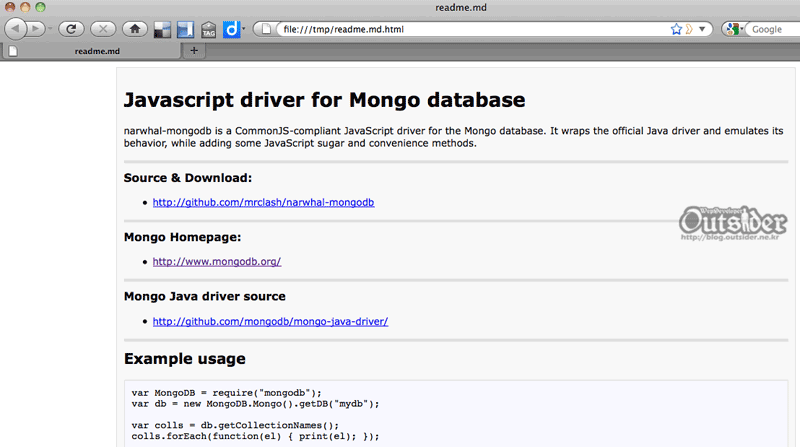800x447 pixels.
Task: Click the orange chevron icon in address bar
Action: [x=689, y=29]
